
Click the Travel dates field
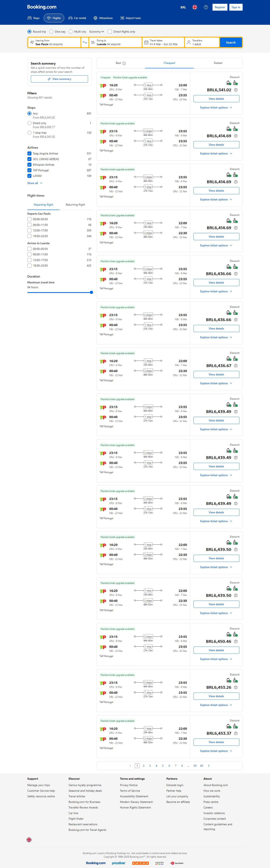(x=163, y=42)
